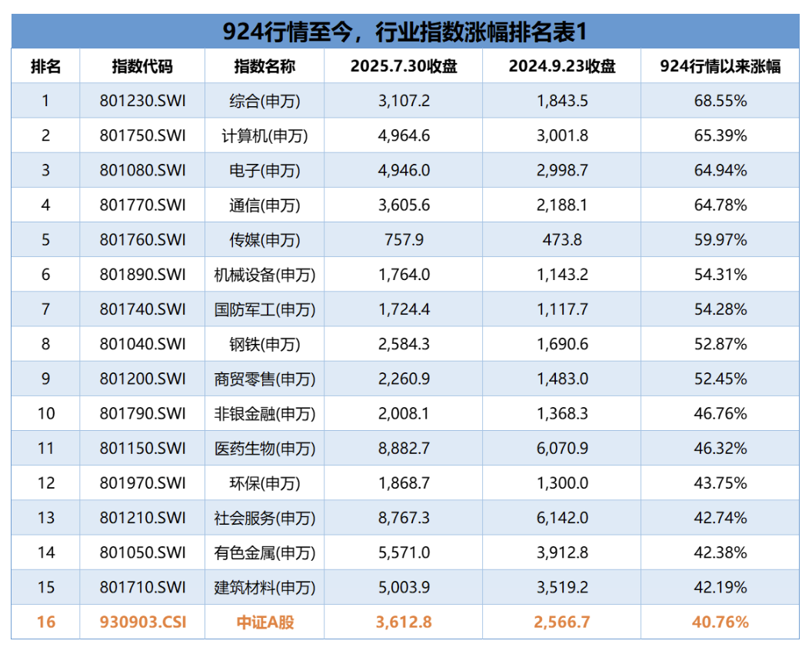Select the 42.19% gain cell
The image size is (812, 654).
[x=720, y=586]
